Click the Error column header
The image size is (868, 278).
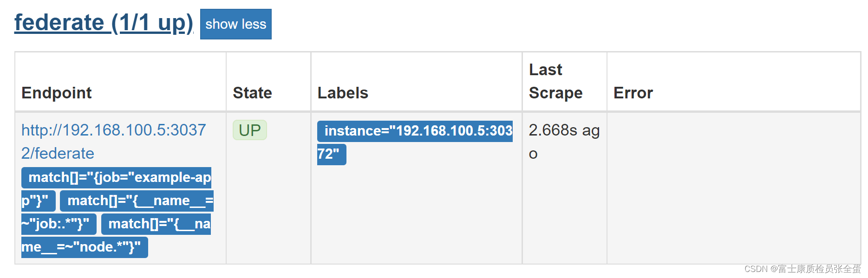click(633, 93)
